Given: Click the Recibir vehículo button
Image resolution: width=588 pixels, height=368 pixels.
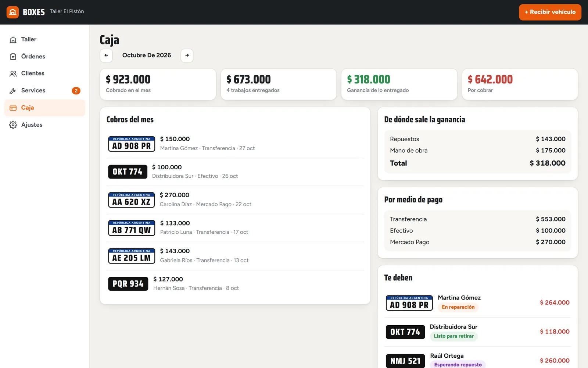Looking at the screenshot, I should tap(550, 12).
